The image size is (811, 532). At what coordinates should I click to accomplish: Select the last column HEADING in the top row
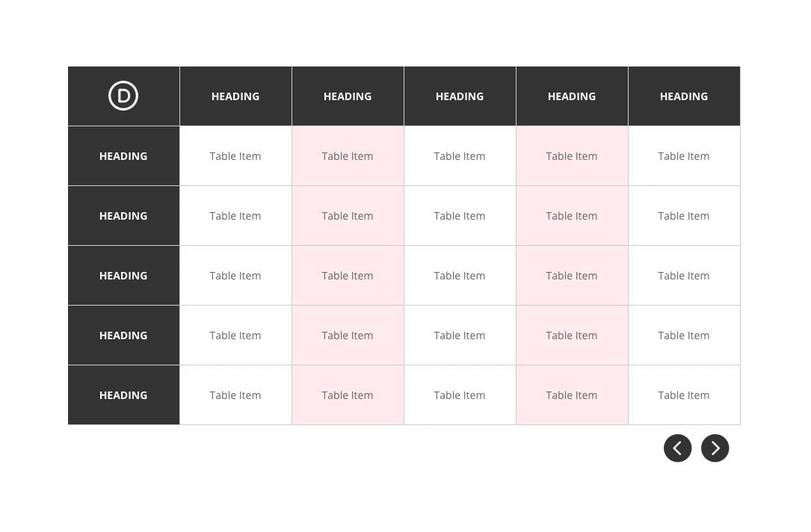coord(684,96)
